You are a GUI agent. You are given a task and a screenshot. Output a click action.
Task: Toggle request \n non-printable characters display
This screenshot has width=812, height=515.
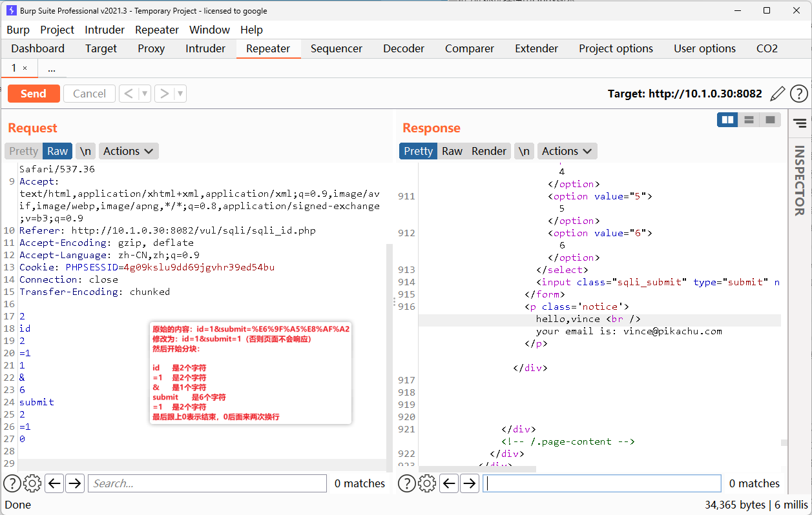point(85,151)
